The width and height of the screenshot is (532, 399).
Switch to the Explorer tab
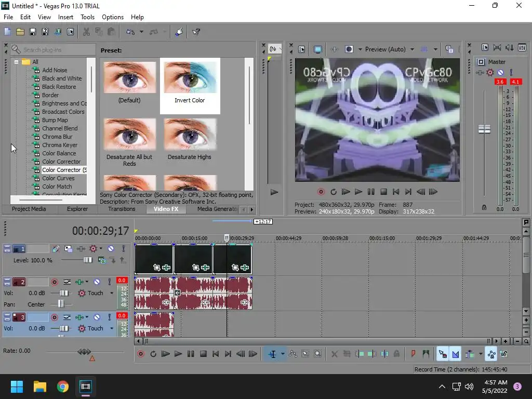pyautogui.click(x=77, y=209)
